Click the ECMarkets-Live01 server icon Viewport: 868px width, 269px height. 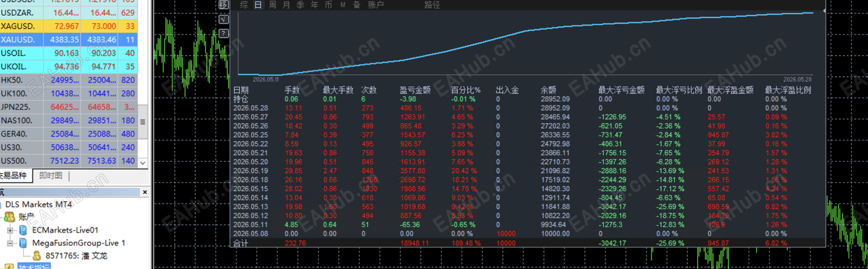click(x=23, y=230)
